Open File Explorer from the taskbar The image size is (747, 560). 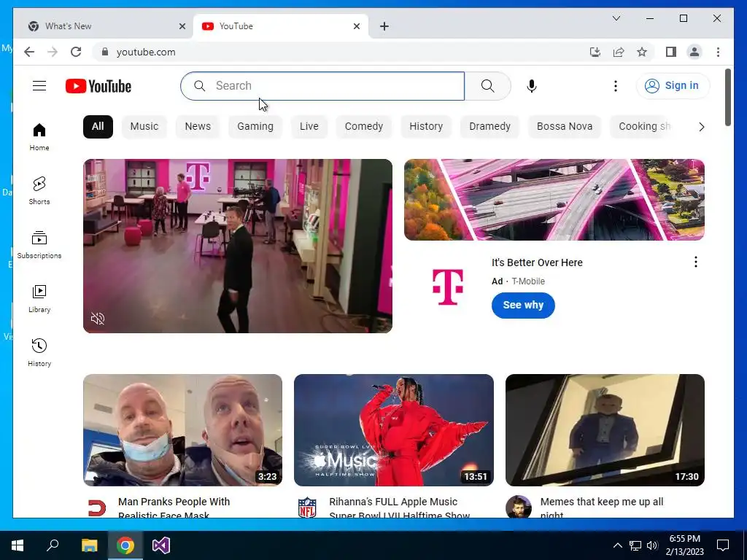[89, 545]
